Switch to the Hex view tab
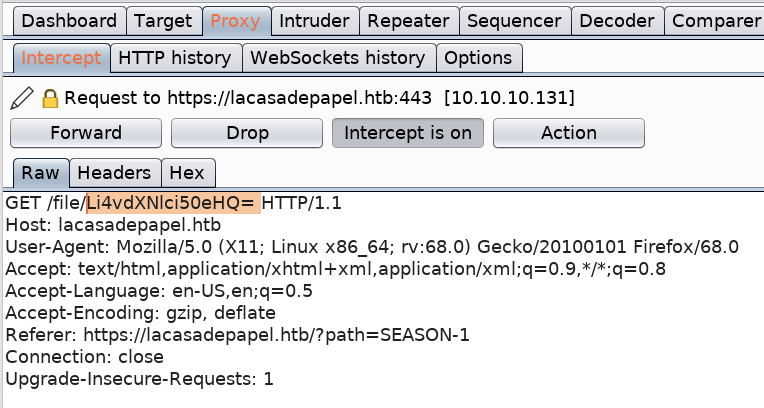The image size is (764, 408). 187,173
